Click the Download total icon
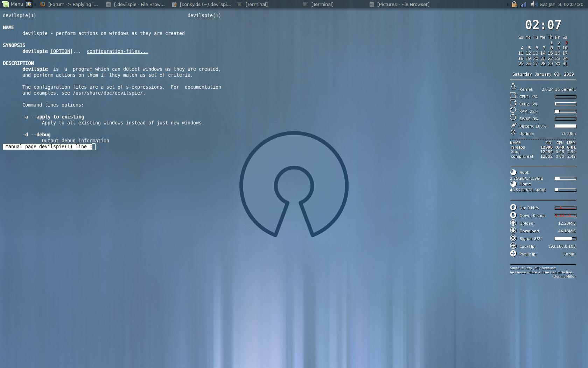 [x=513, y=230]
